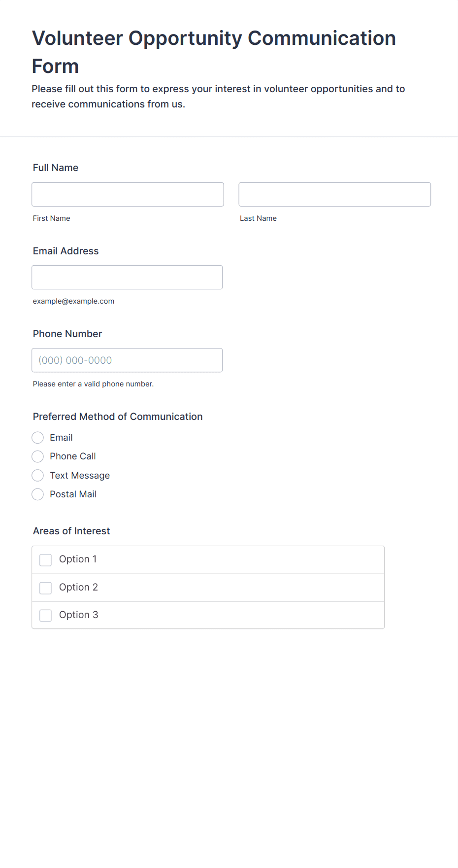The image size is (458, 868).
Task: Click the Areas of Interest label
Action: coord(71,531)
